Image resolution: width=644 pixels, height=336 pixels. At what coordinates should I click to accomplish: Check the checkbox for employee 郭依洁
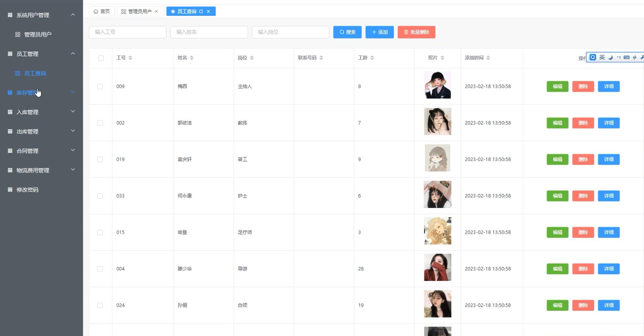tap(100, 123)
